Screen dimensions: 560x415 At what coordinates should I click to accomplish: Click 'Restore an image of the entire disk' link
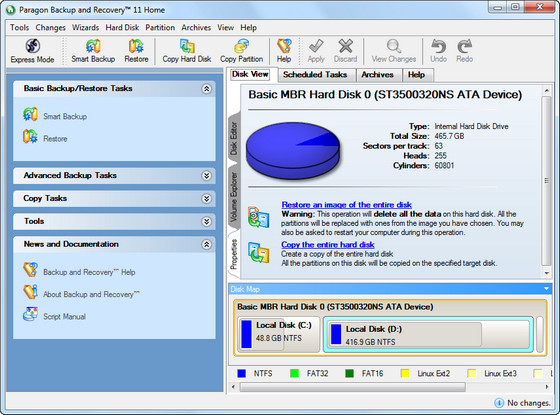(x=346, y=205)
